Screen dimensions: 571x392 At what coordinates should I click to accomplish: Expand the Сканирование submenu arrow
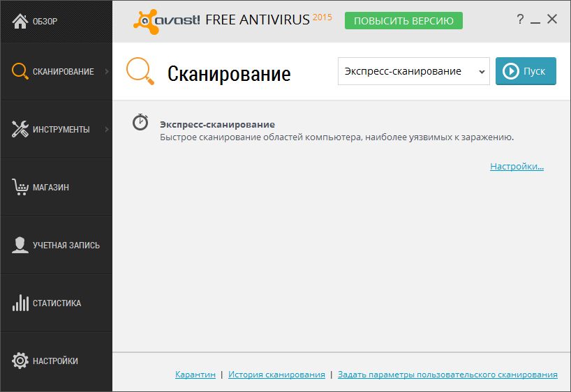(x=107, y=72)
